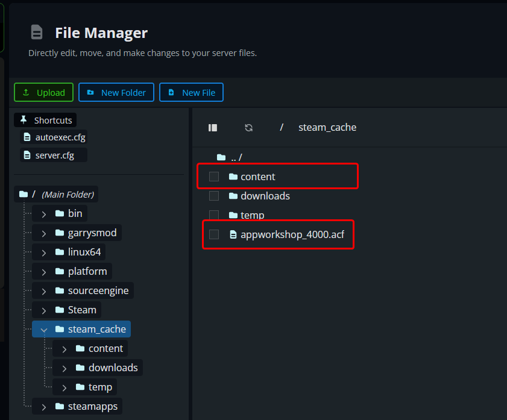Image resolution: width=507 pixels, height=420 pixels.
Task: Expand the bin folder chevron
Action: (x=43, y=214)
